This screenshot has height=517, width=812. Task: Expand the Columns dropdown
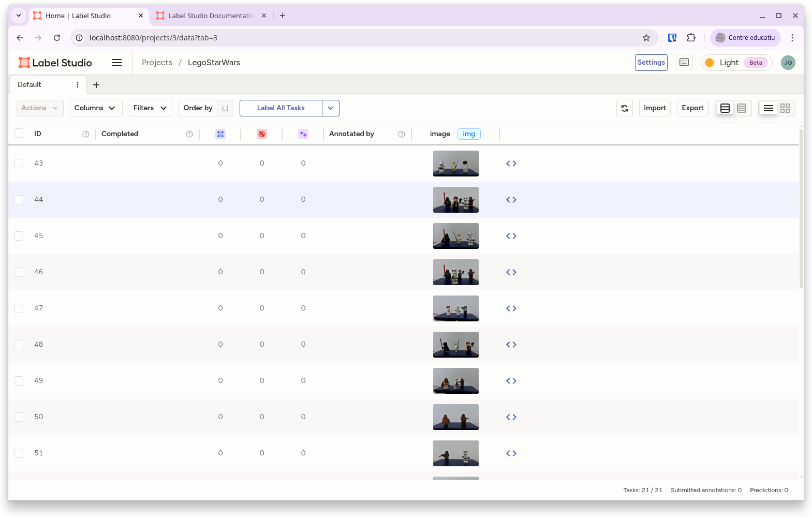coord(96,108)
